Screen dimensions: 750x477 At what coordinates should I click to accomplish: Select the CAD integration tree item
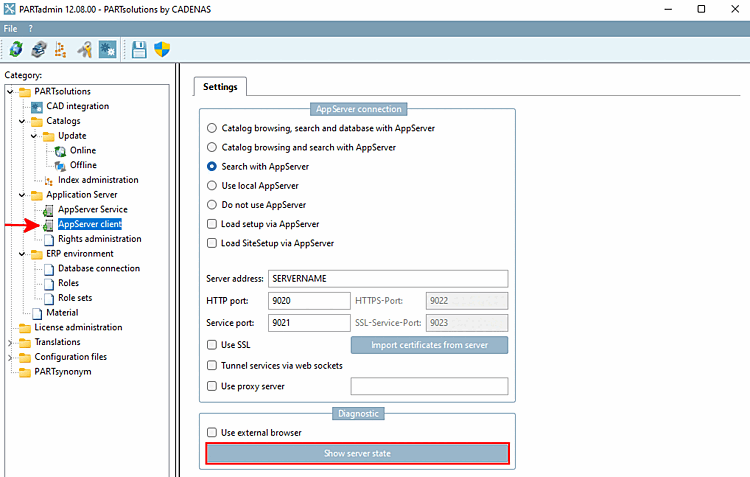tap(77, 106)
